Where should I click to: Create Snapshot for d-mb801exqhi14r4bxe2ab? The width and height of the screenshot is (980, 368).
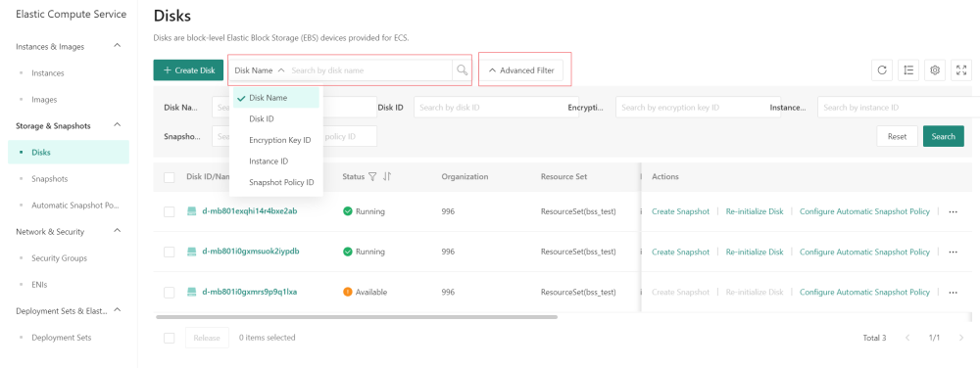pyautogui.click(x=681, y=211)
